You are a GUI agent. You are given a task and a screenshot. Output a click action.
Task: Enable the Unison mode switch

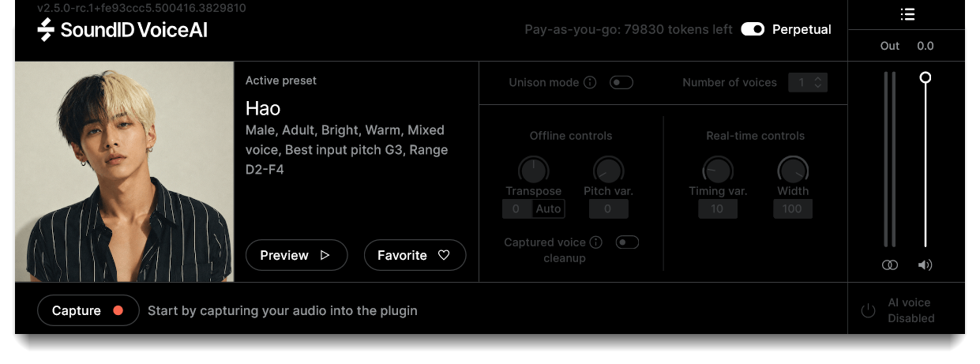click(621, 82)
